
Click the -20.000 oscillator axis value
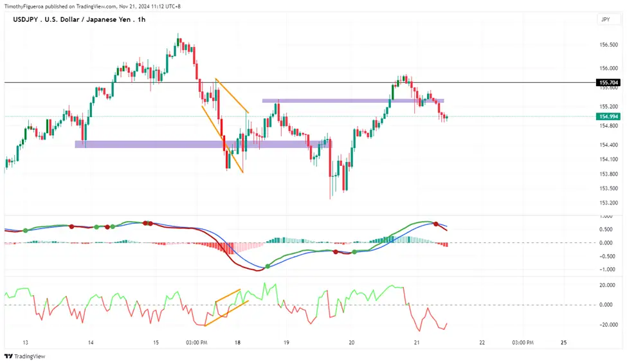tap(606, 325)
